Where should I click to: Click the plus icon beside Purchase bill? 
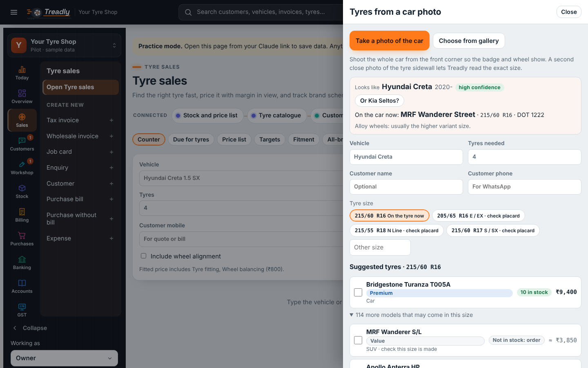(111, 199)
